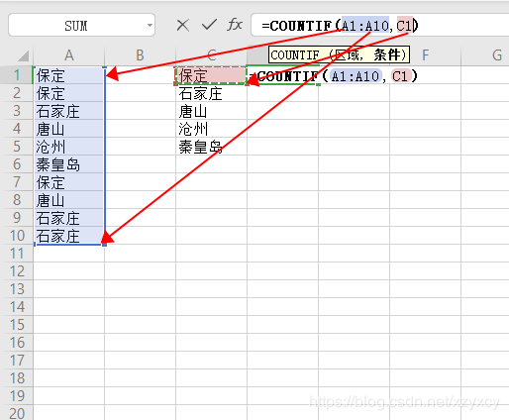Click cell A7 containing 保定

[69, 182]
